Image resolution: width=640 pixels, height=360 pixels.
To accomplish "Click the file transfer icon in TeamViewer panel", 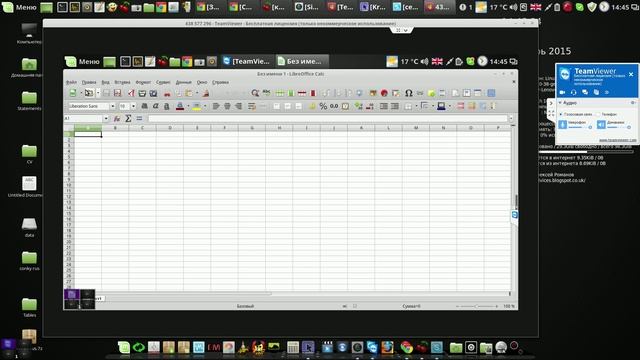I will (x=596, y=92).
